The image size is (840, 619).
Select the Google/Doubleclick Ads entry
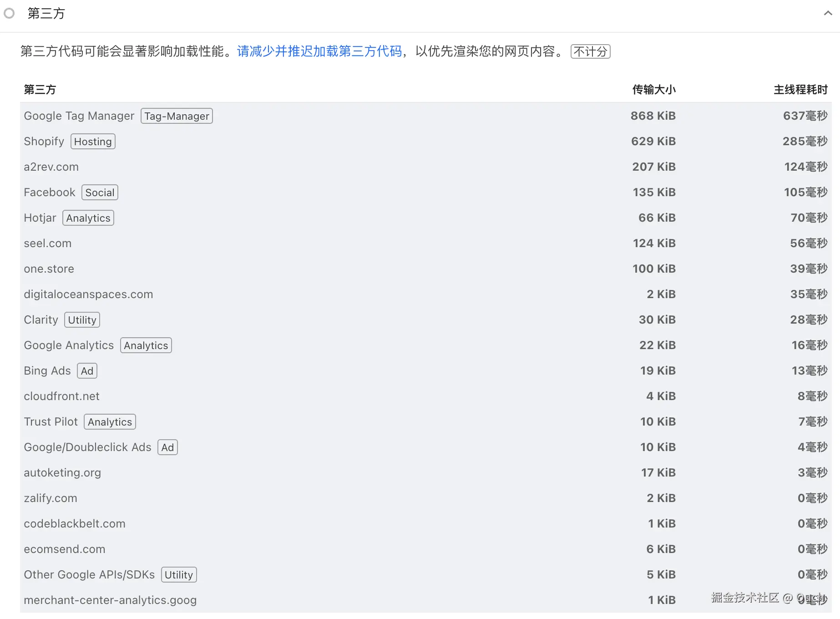tap(87, 447)
